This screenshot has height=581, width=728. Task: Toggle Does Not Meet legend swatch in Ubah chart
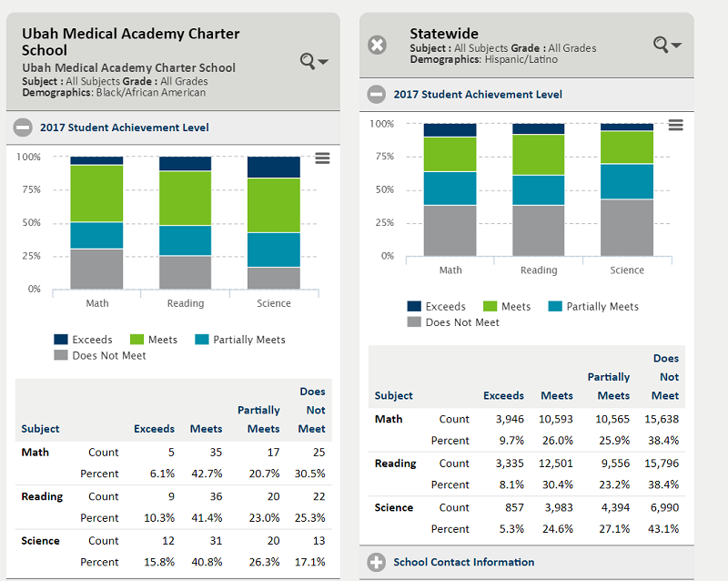61,355
